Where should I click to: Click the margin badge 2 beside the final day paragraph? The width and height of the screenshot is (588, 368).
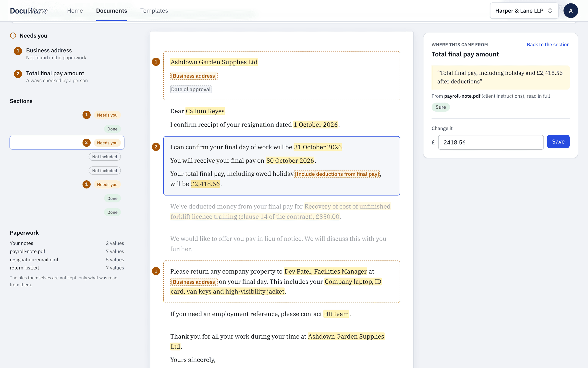[x=156, y=147]
